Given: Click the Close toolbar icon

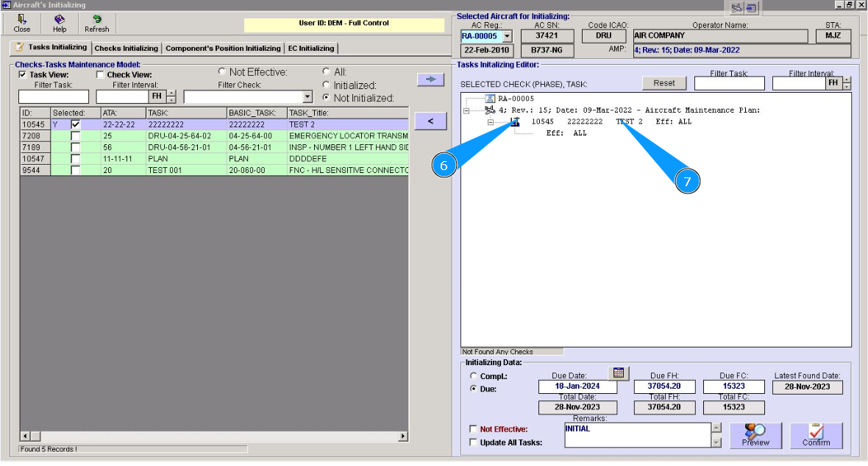Looking at the screenshot, I should click(22, 23).
